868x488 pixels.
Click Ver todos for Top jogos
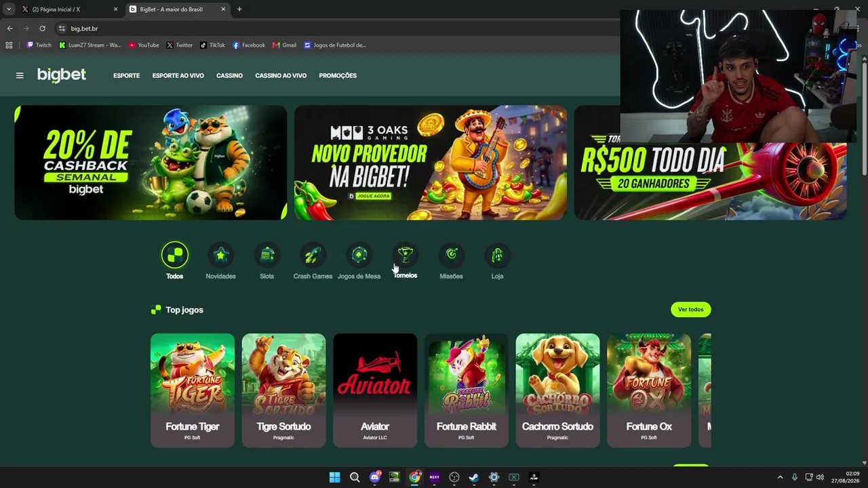coord(691,309)
